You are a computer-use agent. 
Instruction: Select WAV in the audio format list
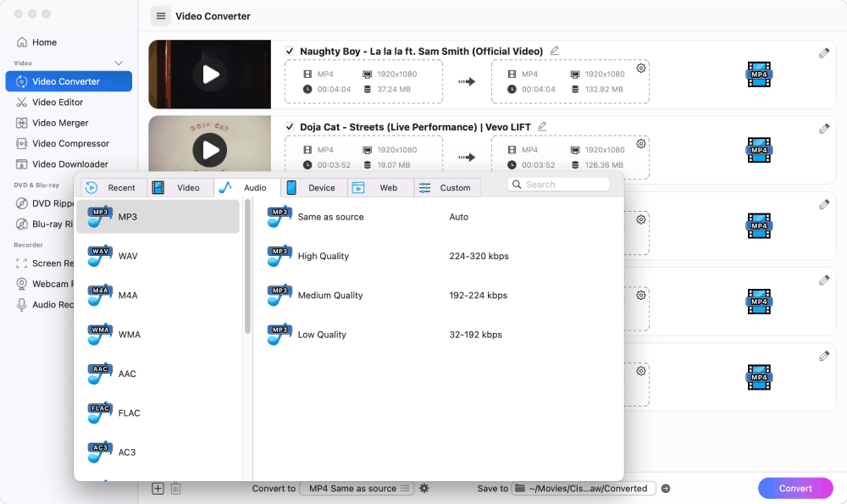coord(158,256)
